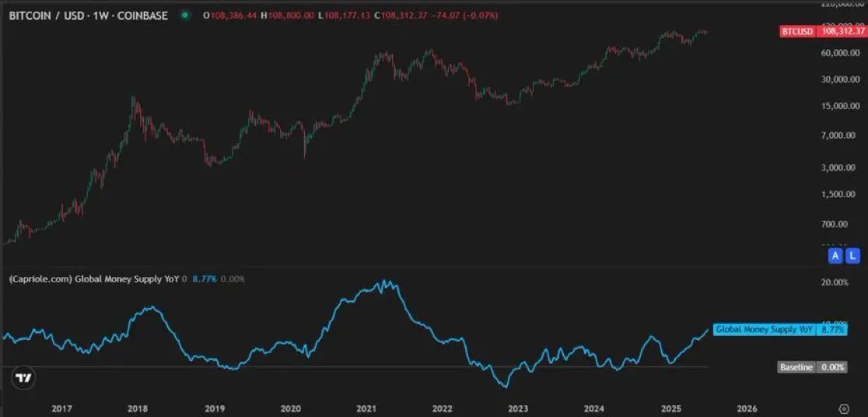Click the open price value O108,386.44
This screenshot has width=868, height=417.
pos(229,16)
